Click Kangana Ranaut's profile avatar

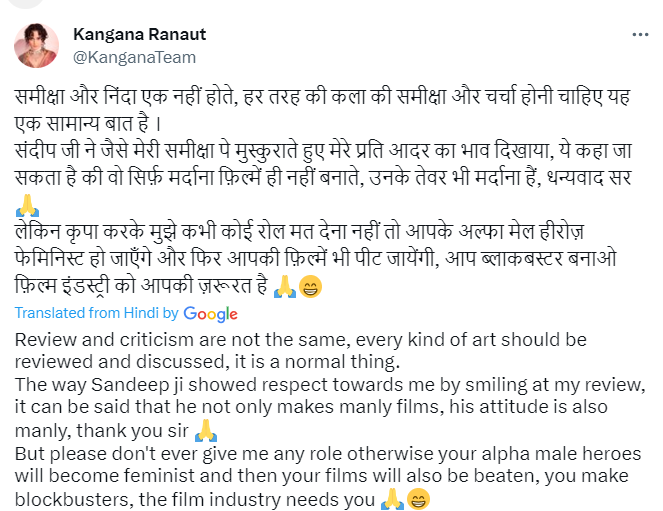(37, 45)
